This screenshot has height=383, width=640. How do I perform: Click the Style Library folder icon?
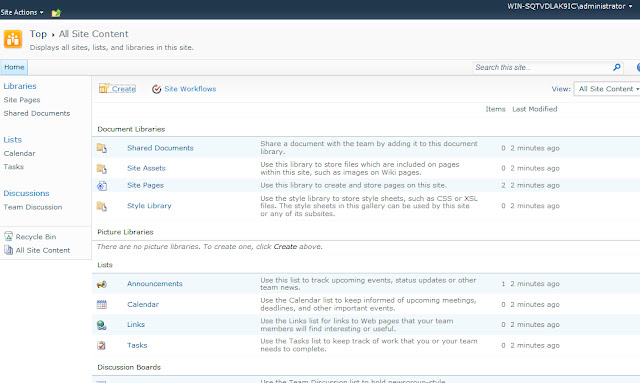coord(102,206)
